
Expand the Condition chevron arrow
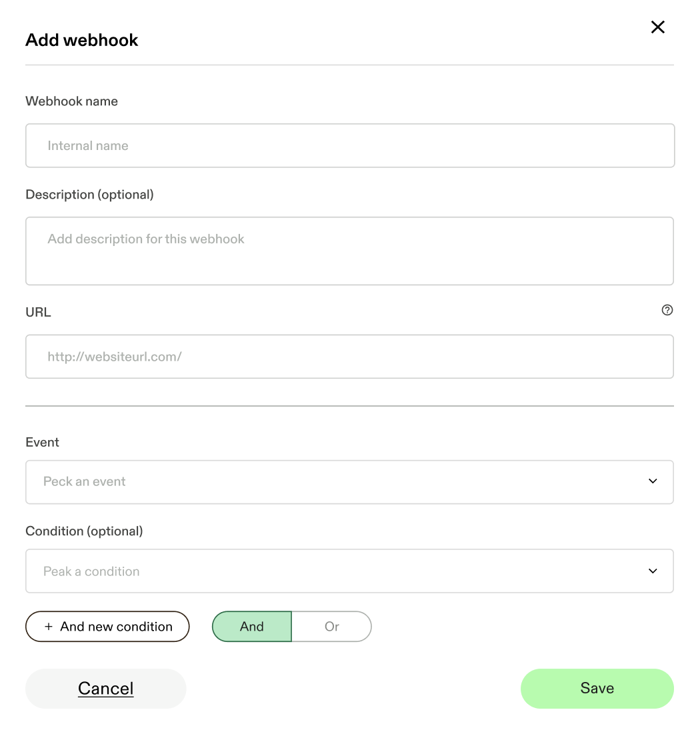coord(653,571)
